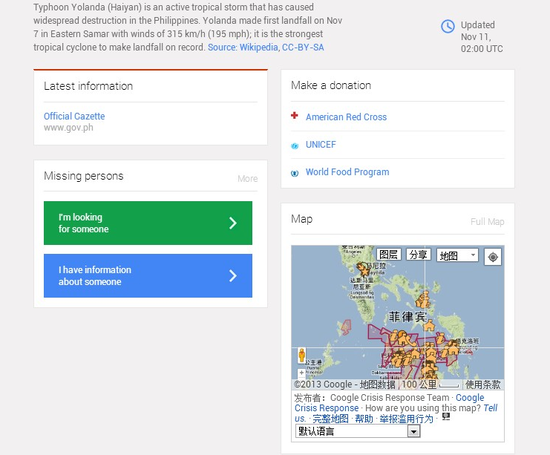Click the 地图数据 map data text
The width and height of the screenshot is (550, 455).
(x=377, y=384)
